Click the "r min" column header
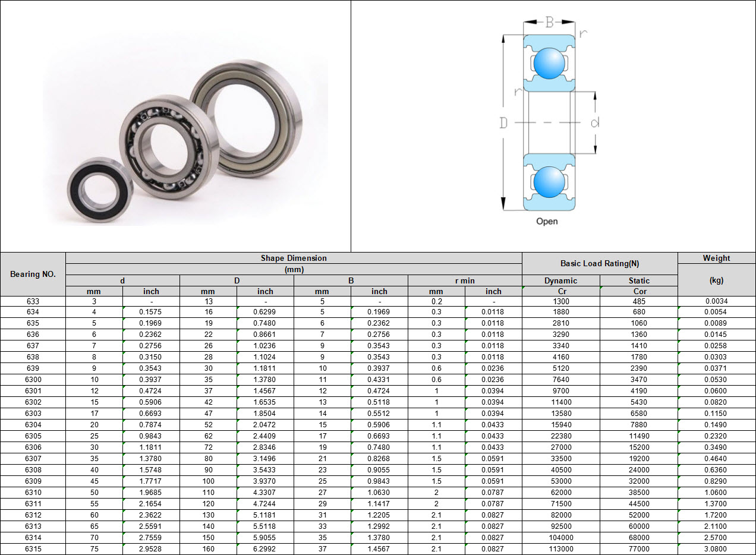The width and height of the screenshot is (756, 555). pos(465,280)
